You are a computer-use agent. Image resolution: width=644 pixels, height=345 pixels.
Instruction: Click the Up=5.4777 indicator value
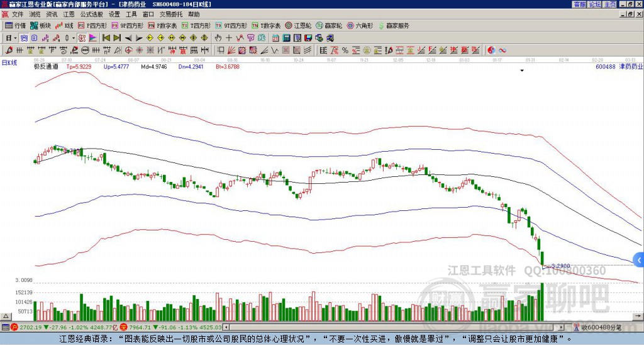point(116,66)
